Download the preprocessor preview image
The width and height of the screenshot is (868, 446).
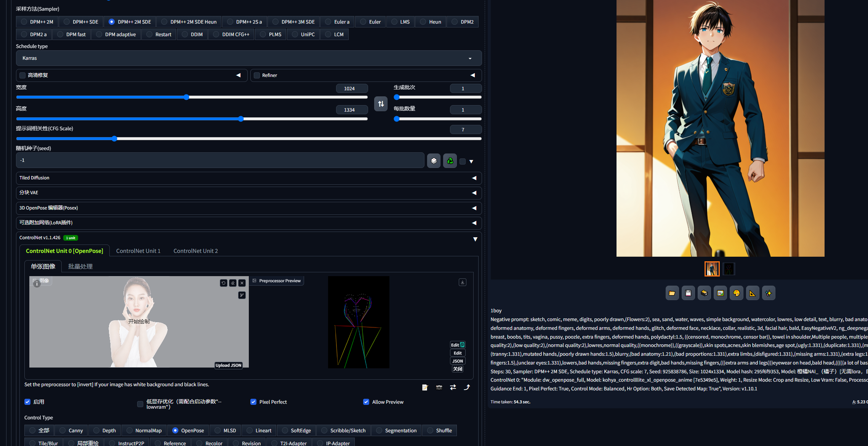462,282
